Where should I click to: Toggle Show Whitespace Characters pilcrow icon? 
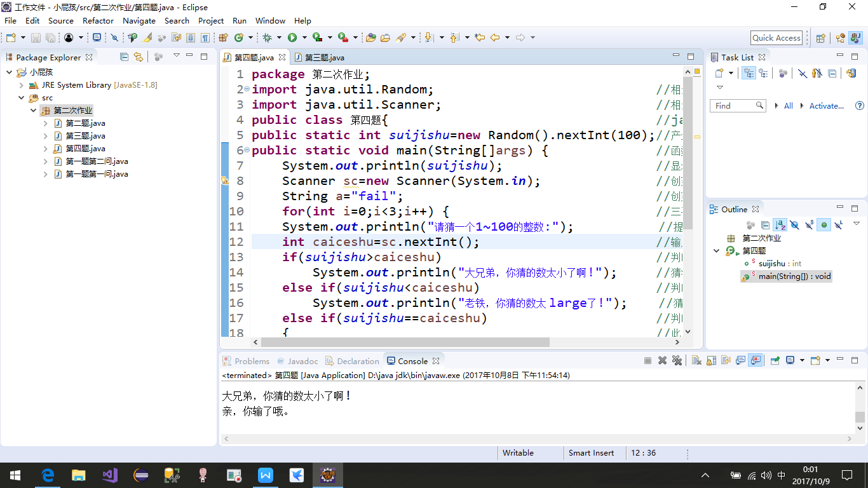pyautogui.click(x=205, y=37)
